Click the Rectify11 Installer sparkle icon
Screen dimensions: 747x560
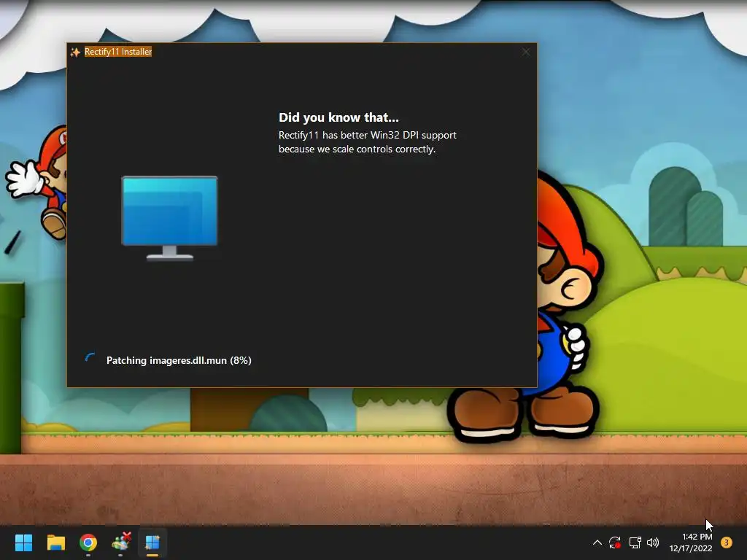pyautogui.click(x=75, y=52)
